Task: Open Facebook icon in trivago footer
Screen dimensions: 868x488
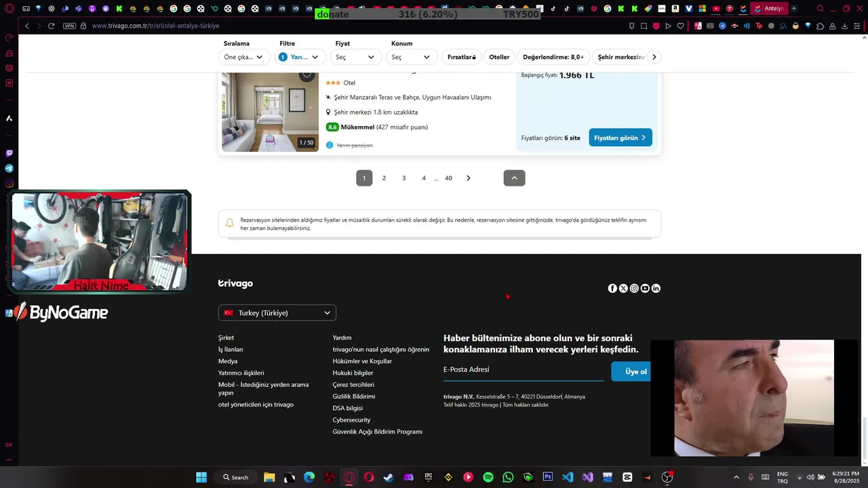Action: pos(612,288)
